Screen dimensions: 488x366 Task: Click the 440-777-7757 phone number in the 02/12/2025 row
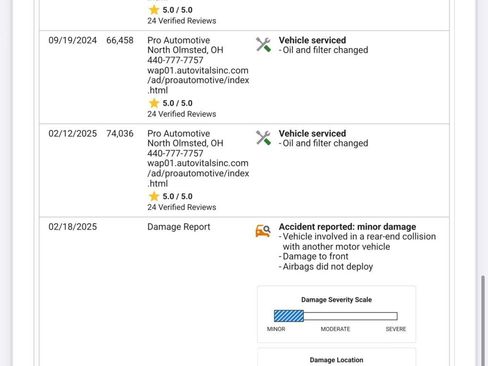click(175, 153)
